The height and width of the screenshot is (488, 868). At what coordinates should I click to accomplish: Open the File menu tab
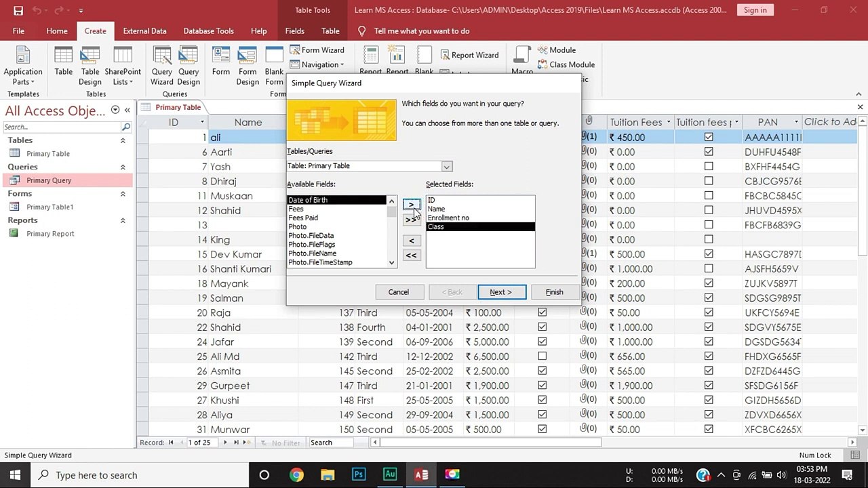click(x=18, y=31)
